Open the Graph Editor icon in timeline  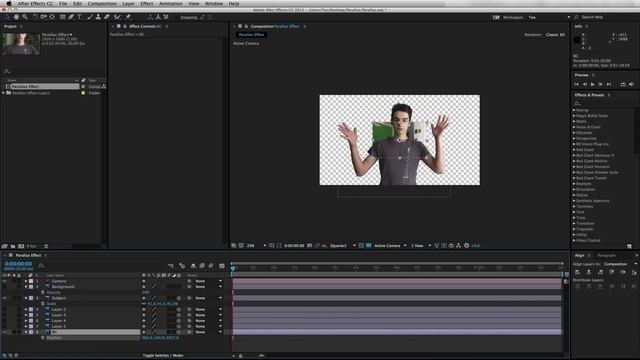(x=222, y=266)
